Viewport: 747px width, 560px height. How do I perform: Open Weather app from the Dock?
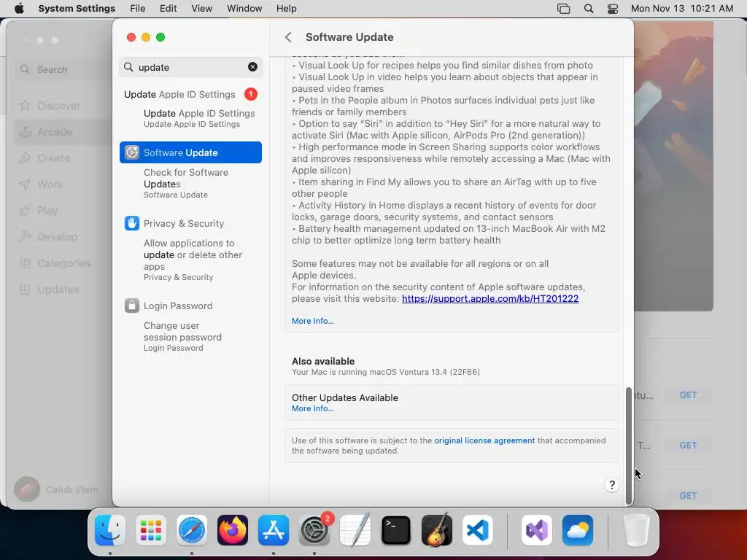578,529
